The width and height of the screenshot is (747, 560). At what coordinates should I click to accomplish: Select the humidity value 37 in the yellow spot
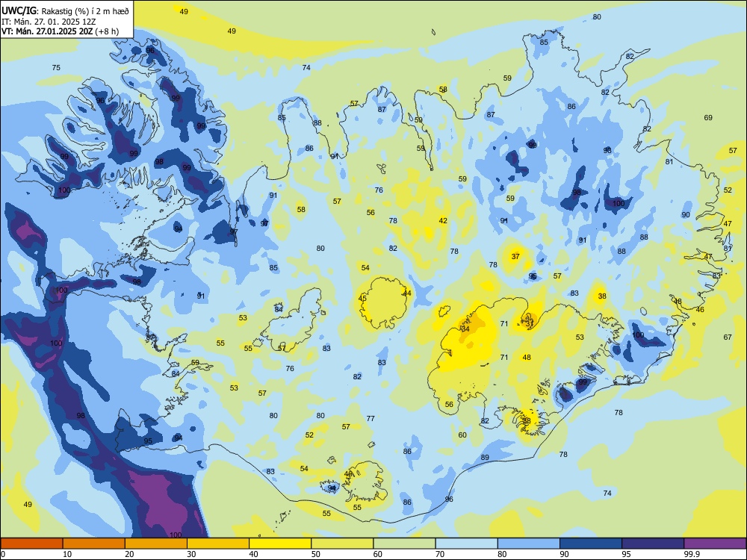click(515, 256)
